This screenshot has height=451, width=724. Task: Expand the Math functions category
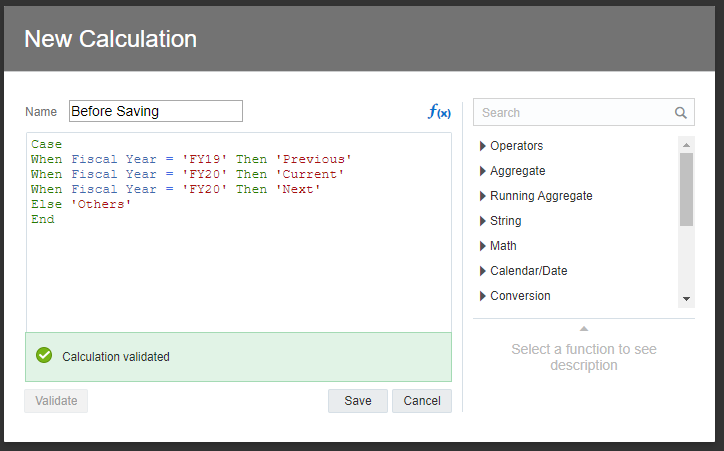pos(483,246)
